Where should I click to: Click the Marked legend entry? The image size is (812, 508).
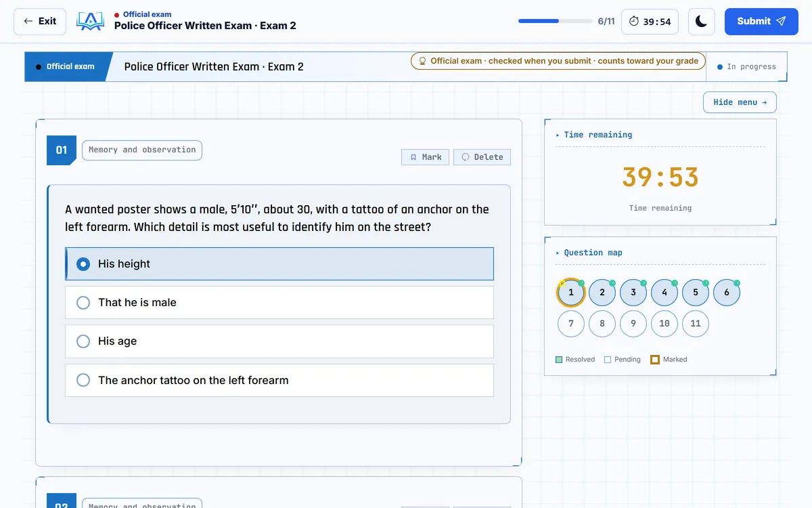pyautogui.click(x=669, y=360)
